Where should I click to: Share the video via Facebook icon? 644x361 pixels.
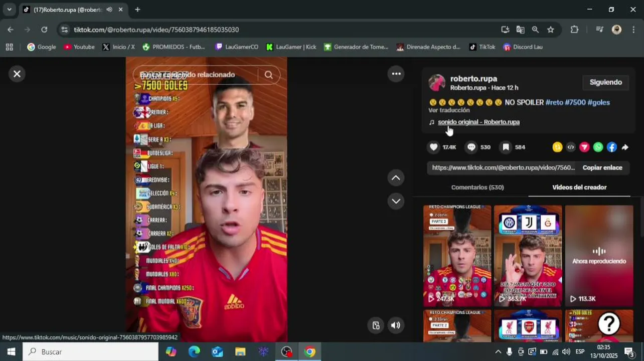pos(611,147)
